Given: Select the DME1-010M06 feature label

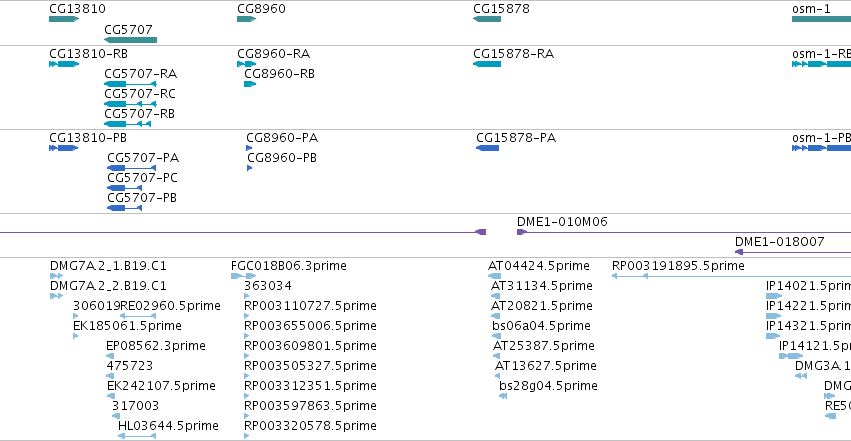Looking at the screenshot, I should tap(562, 221).
